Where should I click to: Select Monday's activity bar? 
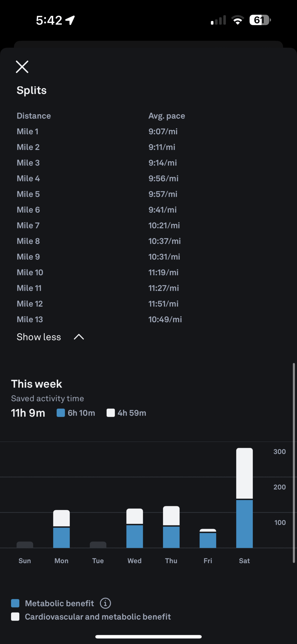pyautogui.click(x=61, y=529)
